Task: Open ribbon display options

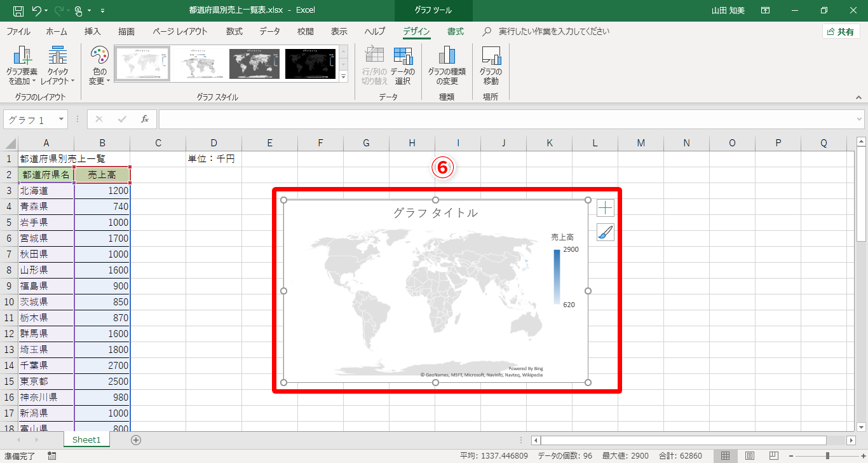Action: point(766,11)
